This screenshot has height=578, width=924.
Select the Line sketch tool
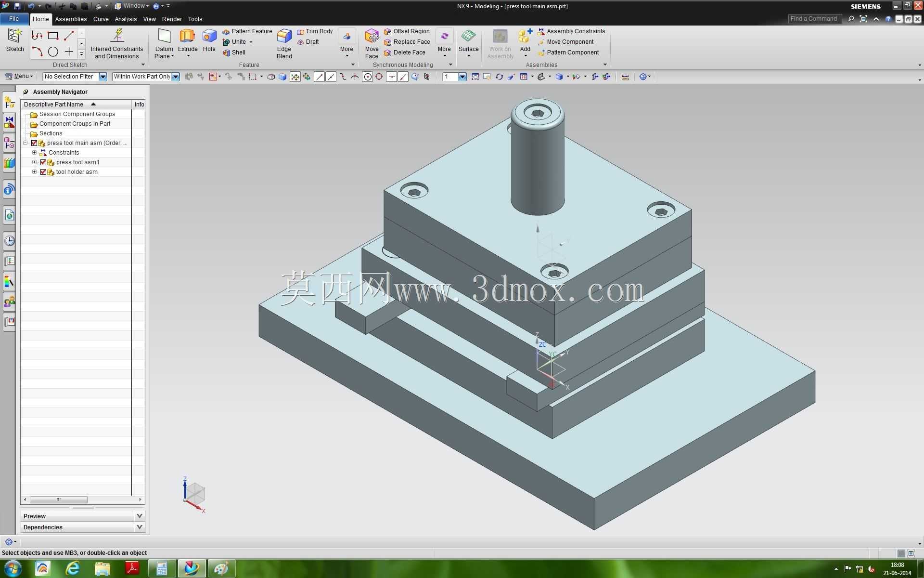[69, 36]
